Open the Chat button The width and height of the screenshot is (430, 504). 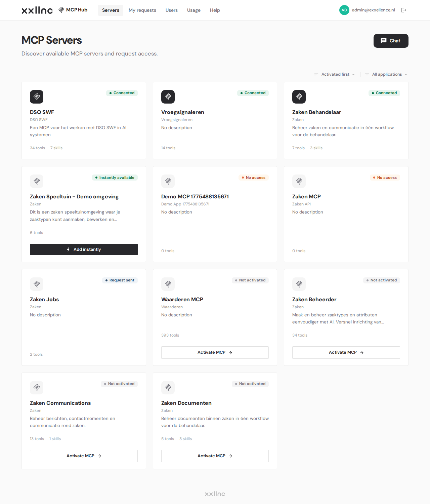point(391,41)
